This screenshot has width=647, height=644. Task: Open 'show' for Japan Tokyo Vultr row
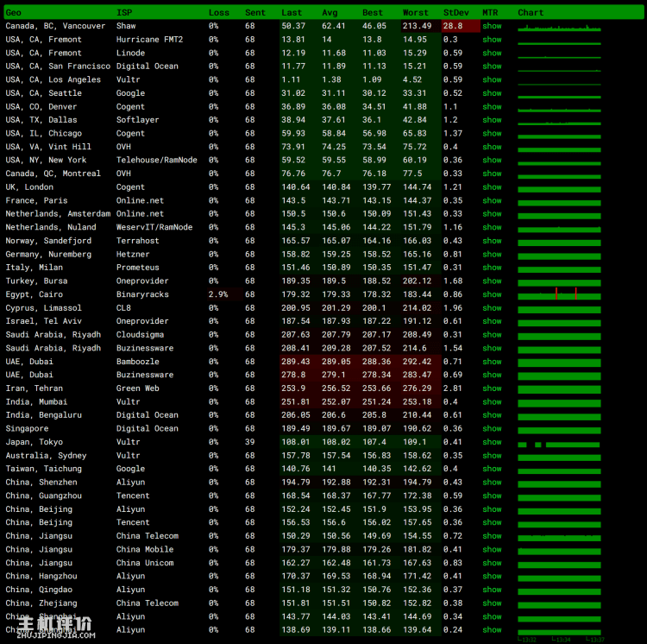pos(492,442)
